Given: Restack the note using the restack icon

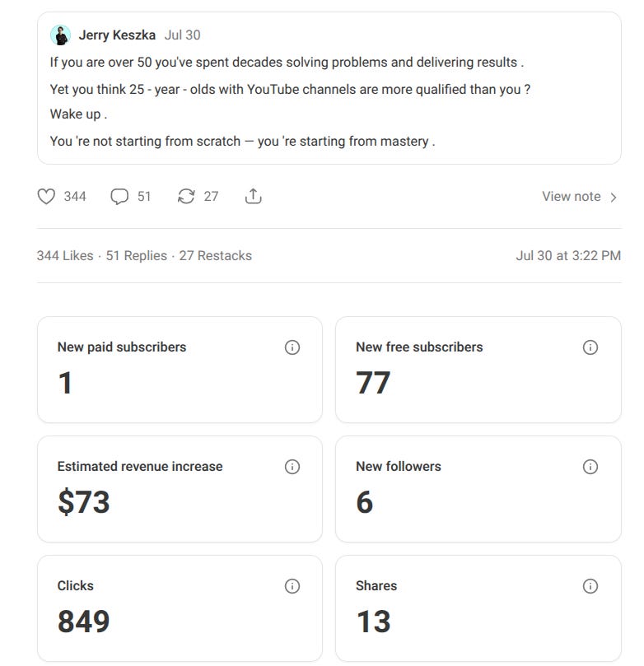Looking at the screenshot, I should coord(187,197).
